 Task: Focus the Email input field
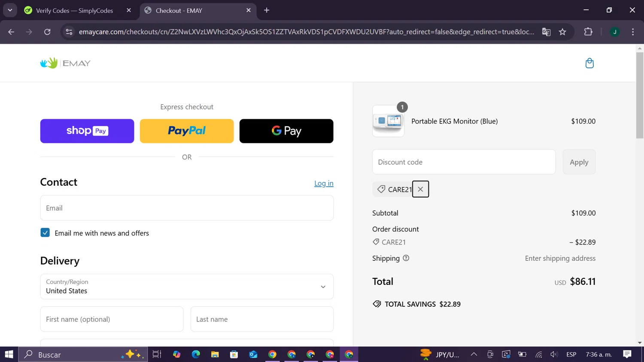[x=187, y=208]
